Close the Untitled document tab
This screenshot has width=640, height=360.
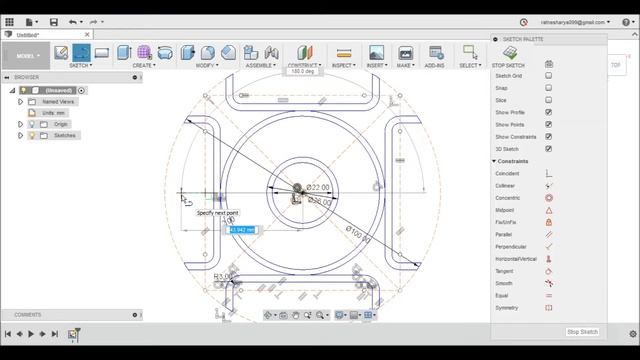87,35
